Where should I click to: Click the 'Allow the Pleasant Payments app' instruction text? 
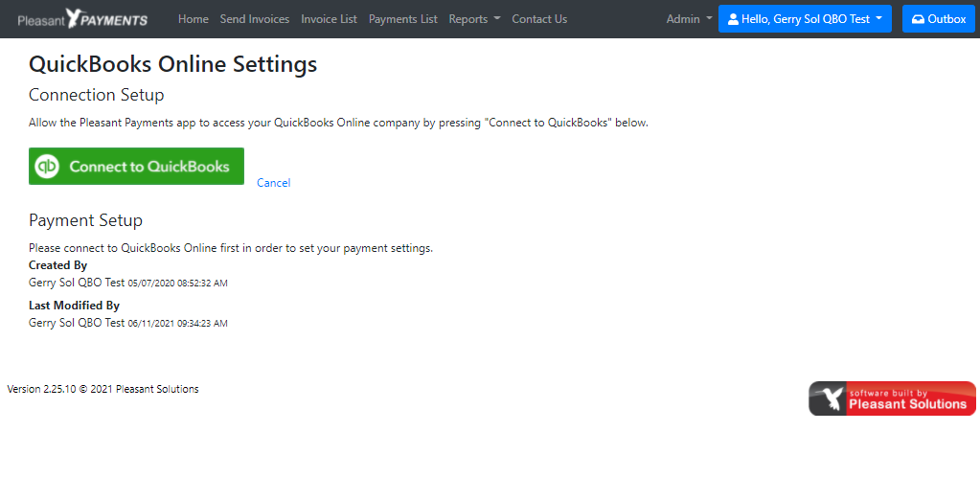(x=339, y=123)
